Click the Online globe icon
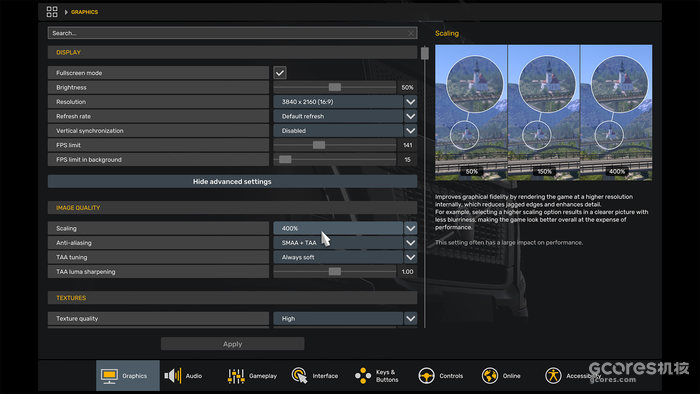 pyautogui.click(x=490, y=376)
